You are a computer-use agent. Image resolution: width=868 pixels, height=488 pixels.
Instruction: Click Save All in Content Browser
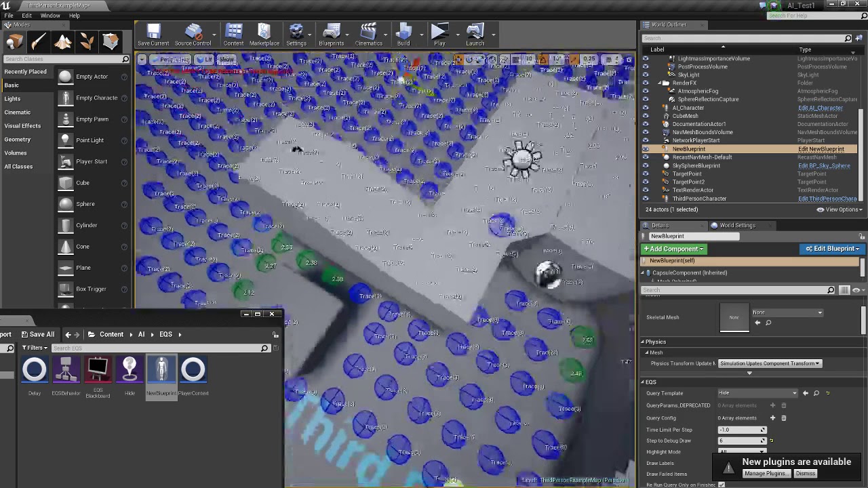pyautogui.click(x=37, y=334)
